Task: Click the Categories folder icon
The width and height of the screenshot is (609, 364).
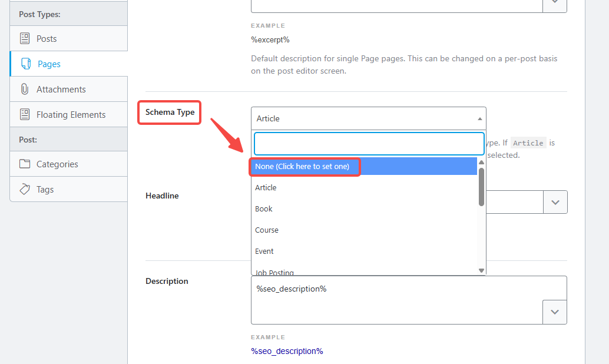Action: (x=25, y=164)
